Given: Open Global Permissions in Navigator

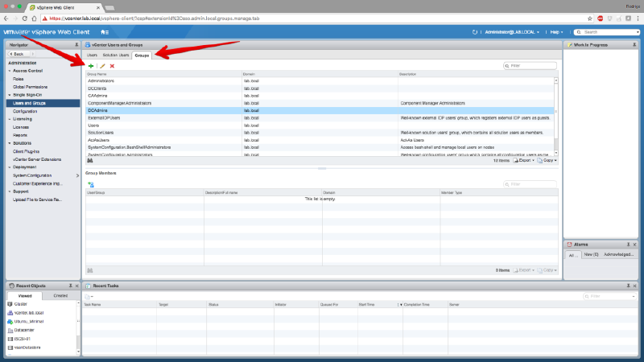Looking at the screenshot, I should pos(30,87).
